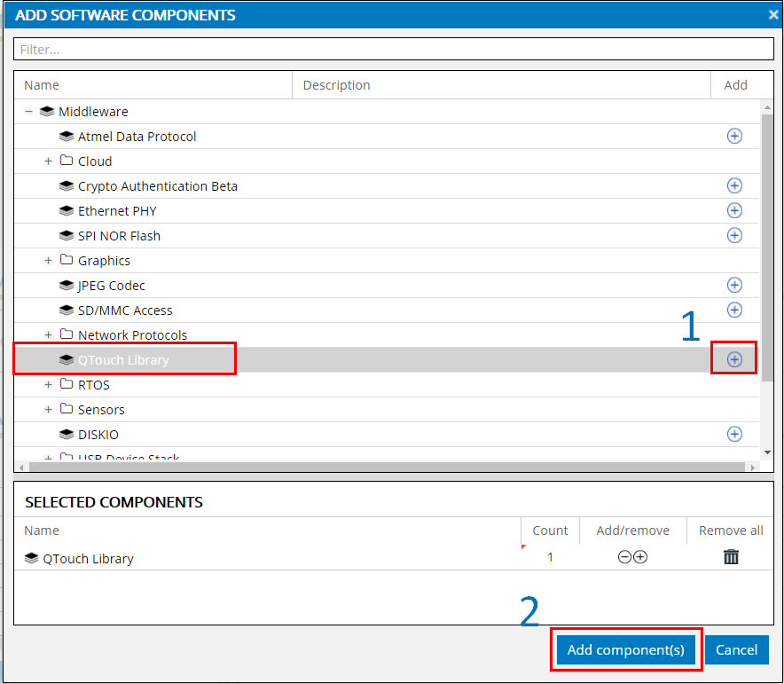Expand the RTOS folder
This screenshot has height=684, width=784.
[x=48, y=384]
